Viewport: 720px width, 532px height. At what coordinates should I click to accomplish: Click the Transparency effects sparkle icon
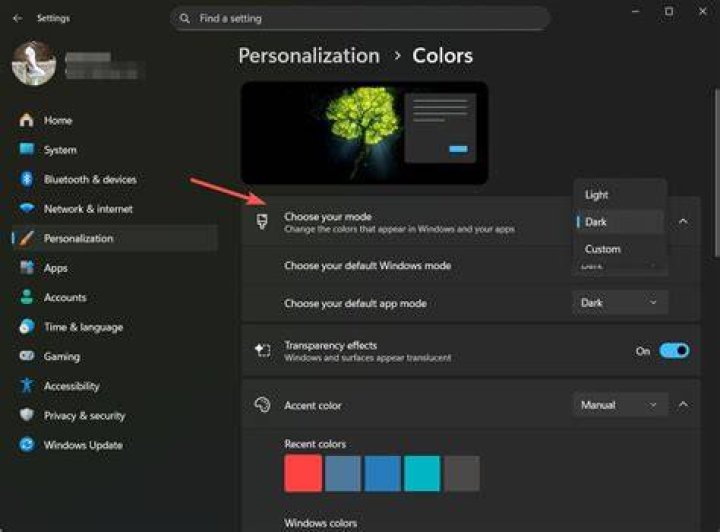[x=263, y=351]
